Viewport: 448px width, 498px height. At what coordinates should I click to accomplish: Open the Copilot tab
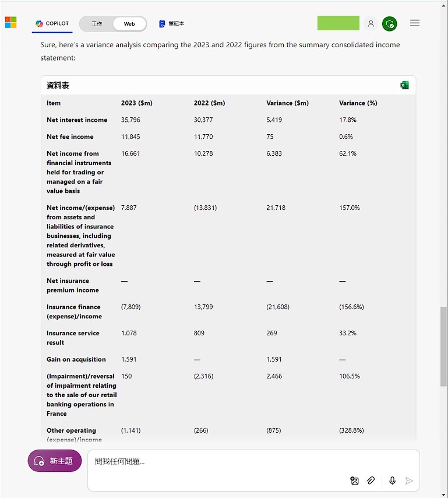[x=52, y=24]
